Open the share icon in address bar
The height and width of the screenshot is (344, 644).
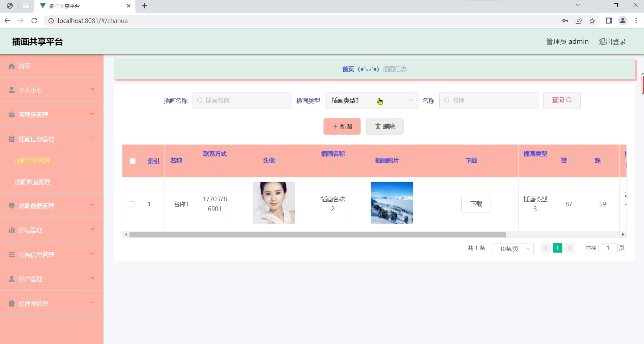[x=579, y=21]
